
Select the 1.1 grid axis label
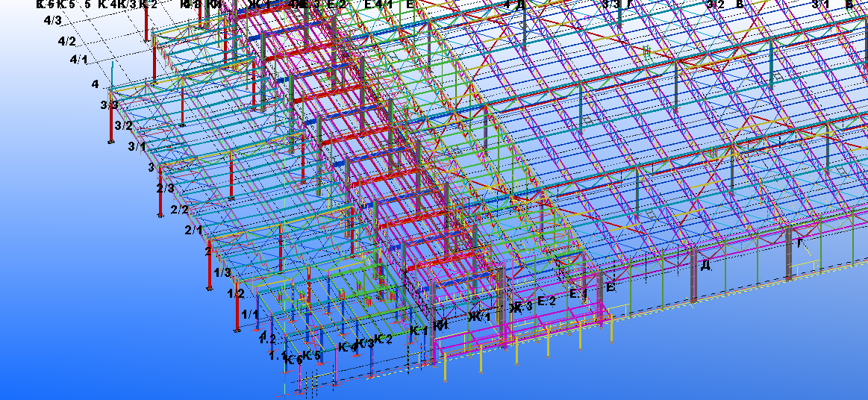277,356
